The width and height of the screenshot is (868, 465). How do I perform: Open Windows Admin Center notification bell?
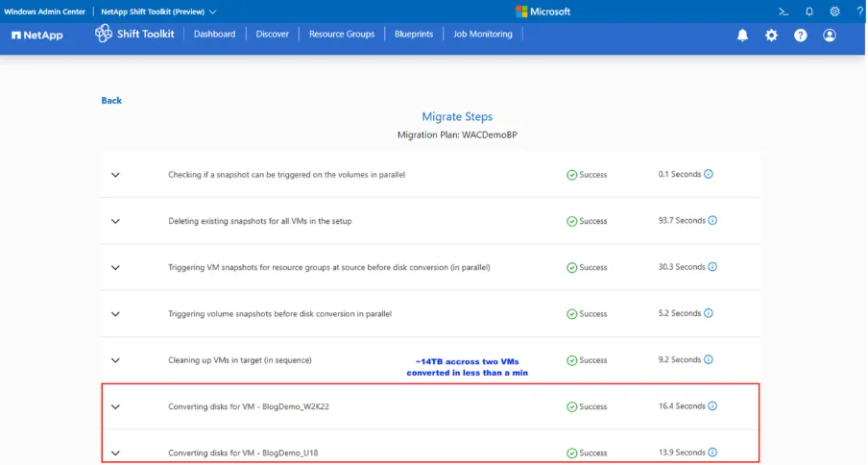[809, 12]
